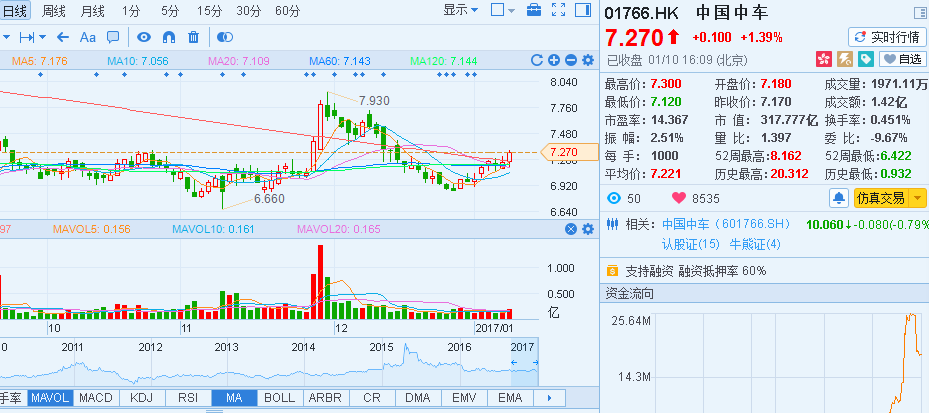The image size is (929, 413).
Task: Click the 实时行情 button
Action: [x=887, y=37]
